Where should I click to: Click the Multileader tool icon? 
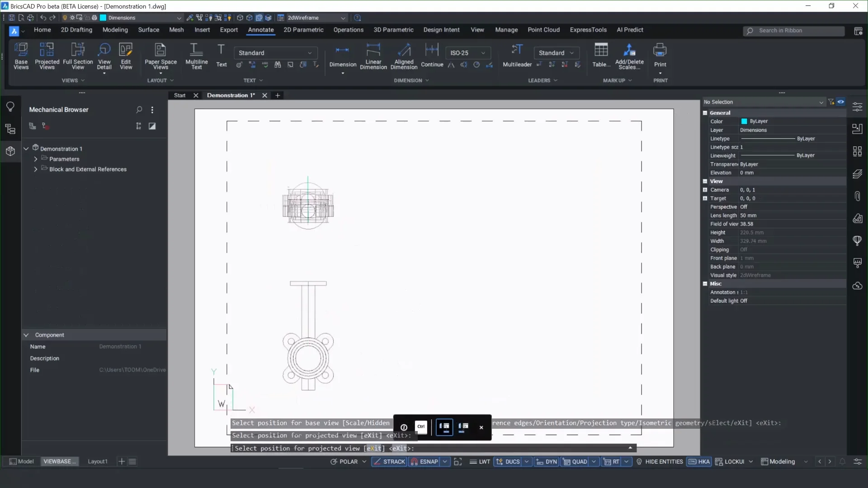517,50
